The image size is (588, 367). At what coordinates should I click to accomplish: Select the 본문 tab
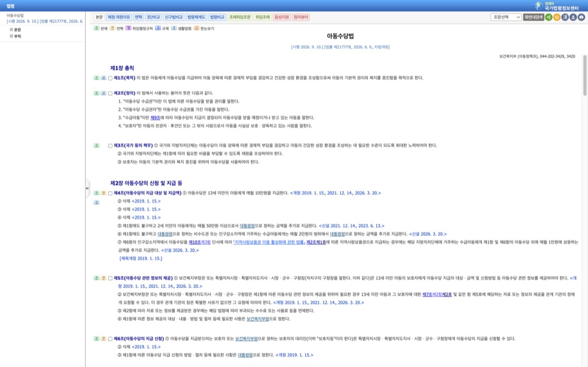99,17
